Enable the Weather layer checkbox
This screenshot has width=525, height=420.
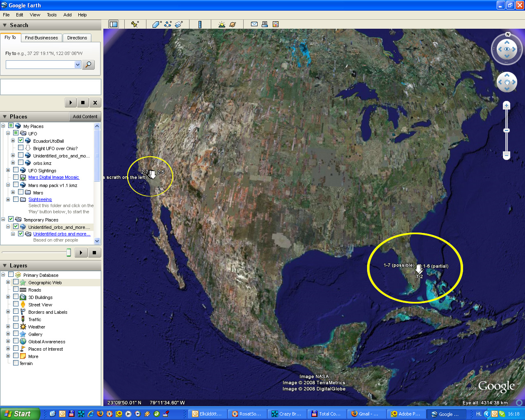16,326
